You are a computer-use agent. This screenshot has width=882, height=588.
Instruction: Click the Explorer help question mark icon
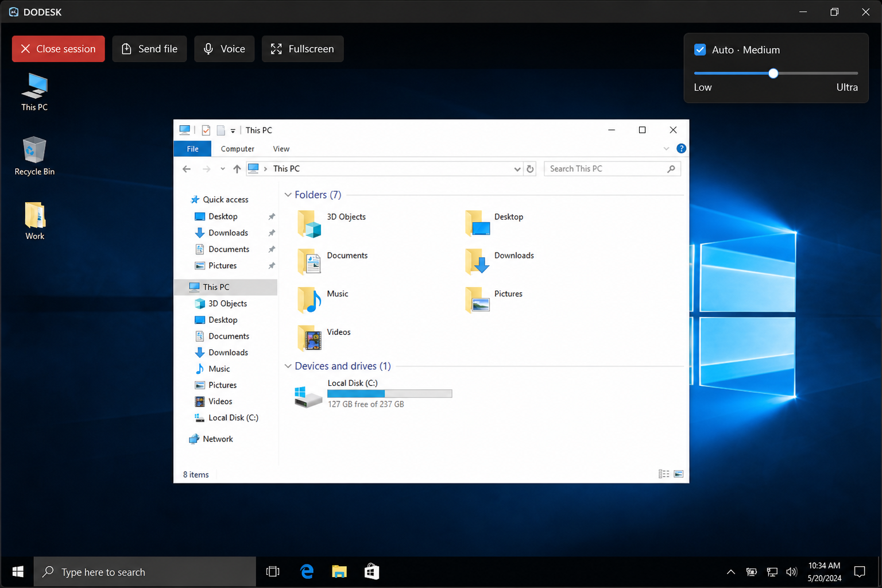(x=681, y=149)
